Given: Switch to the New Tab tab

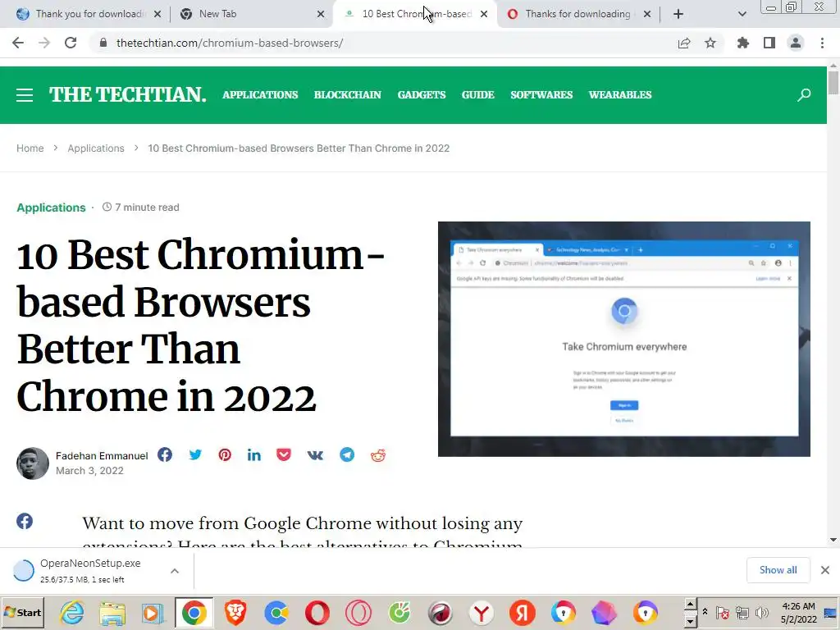Looking at the screenshot, I should (x=252, y=14).
